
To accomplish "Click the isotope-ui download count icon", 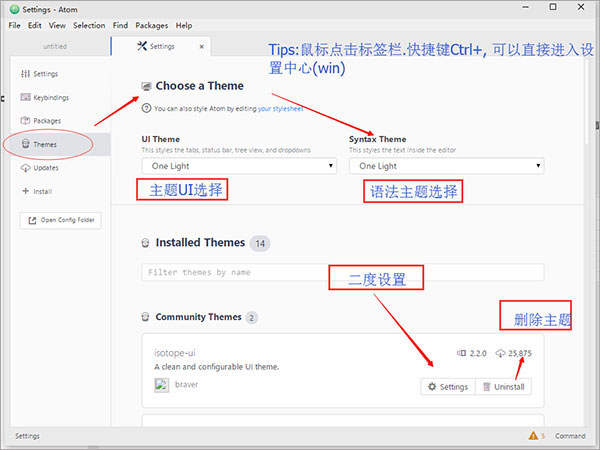I will click(500, 353).
